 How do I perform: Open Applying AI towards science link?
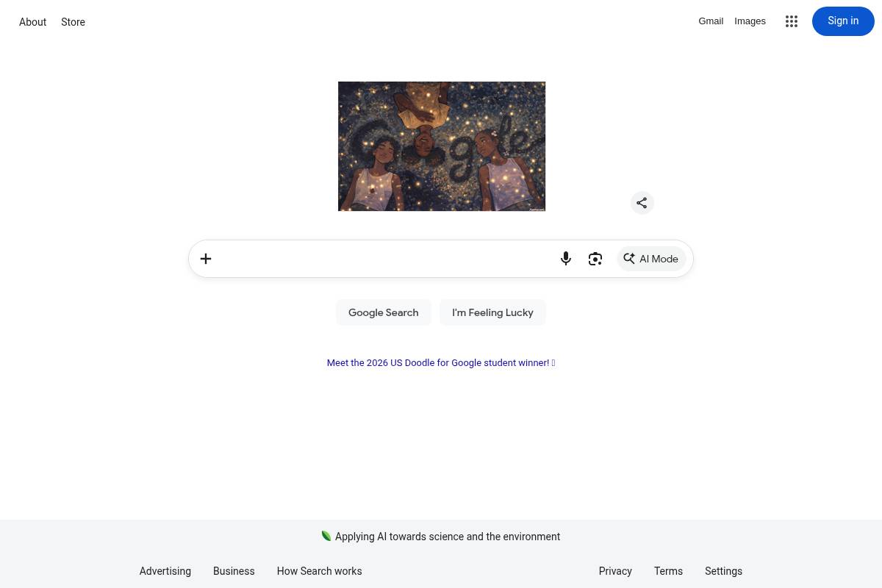(x=448, y=537)
